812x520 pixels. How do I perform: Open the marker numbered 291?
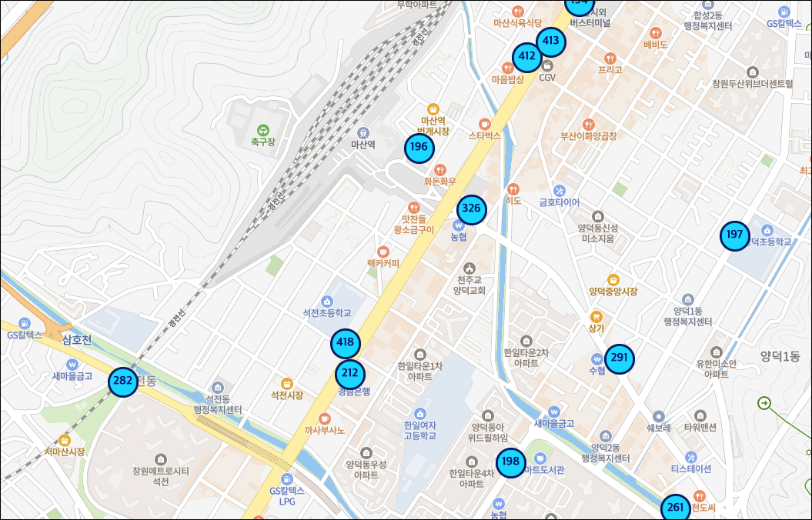620,358
